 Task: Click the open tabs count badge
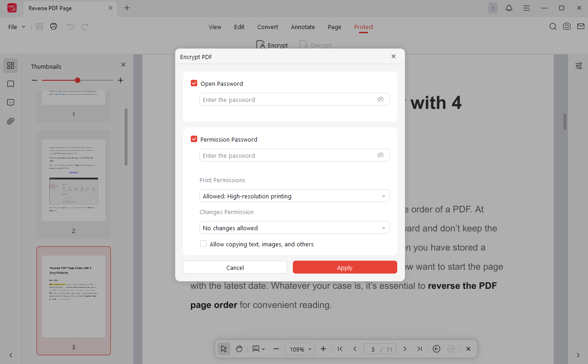493,8
